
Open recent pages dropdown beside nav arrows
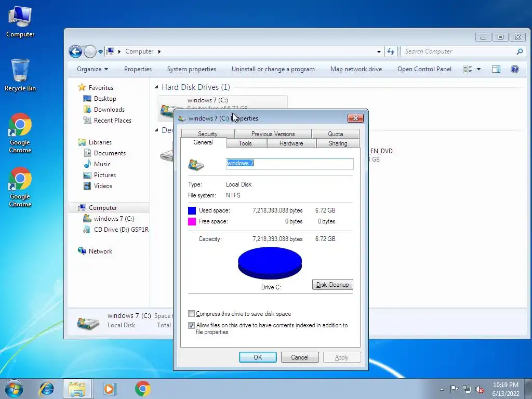pos(100,52)
